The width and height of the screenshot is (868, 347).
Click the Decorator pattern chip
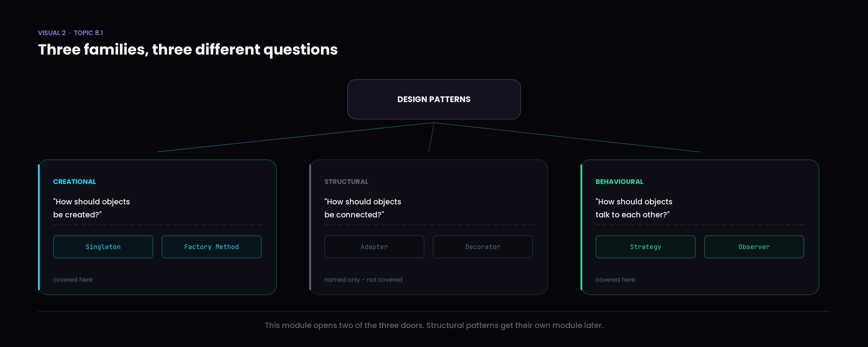[x=483, y=247]
